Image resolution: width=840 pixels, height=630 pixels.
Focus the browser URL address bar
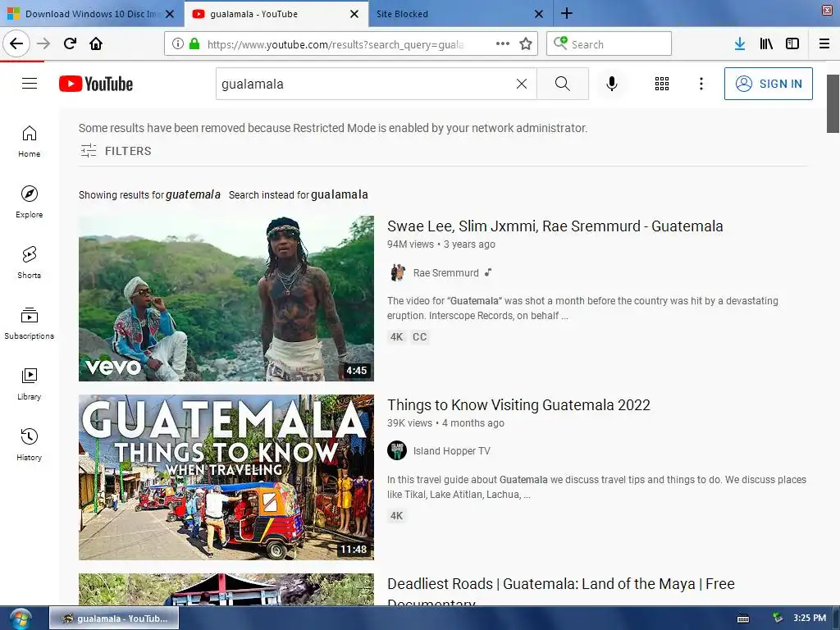coord(336,44)
